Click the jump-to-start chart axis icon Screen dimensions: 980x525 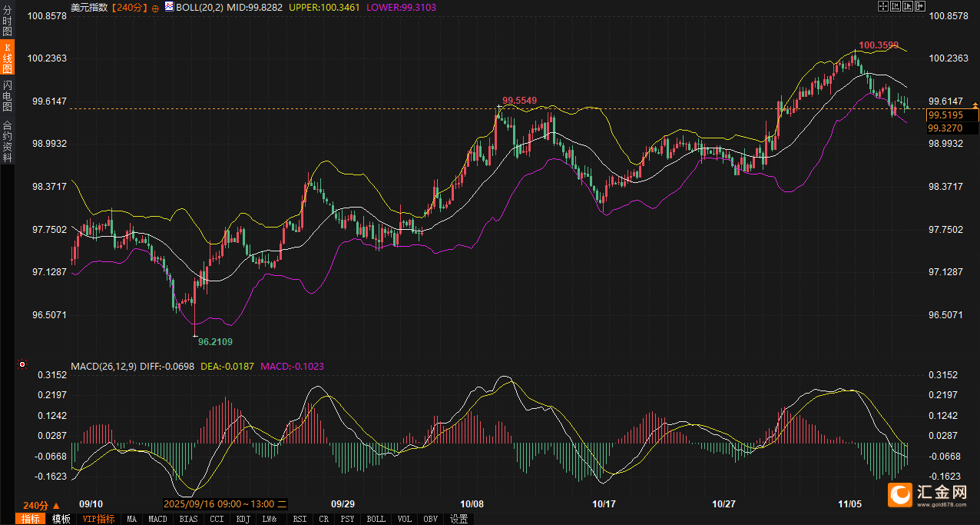coord(896,6)
